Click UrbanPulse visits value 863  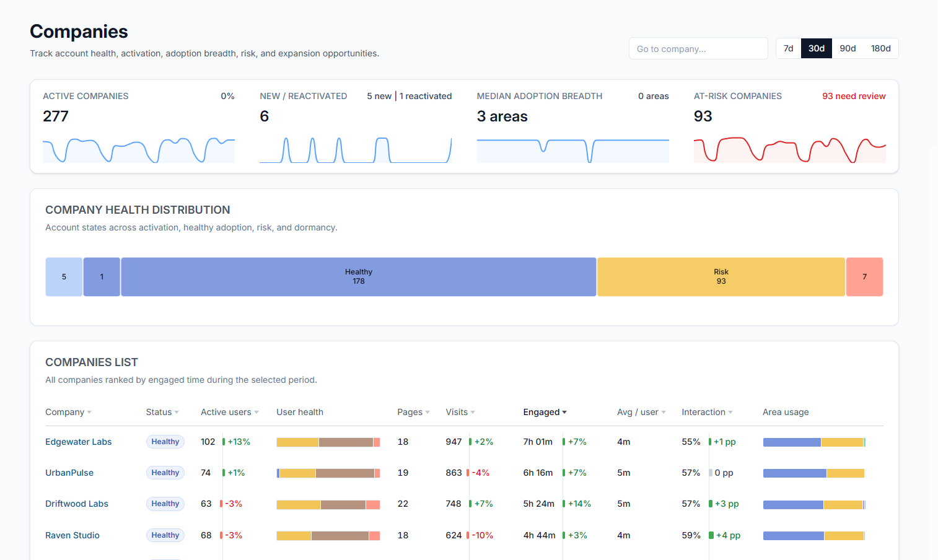click(x=454, y=473)
